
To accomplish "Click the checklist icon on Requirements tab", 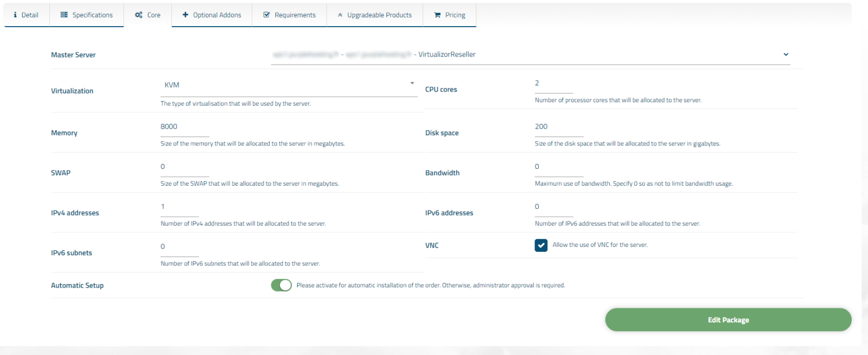I will 266,15.
